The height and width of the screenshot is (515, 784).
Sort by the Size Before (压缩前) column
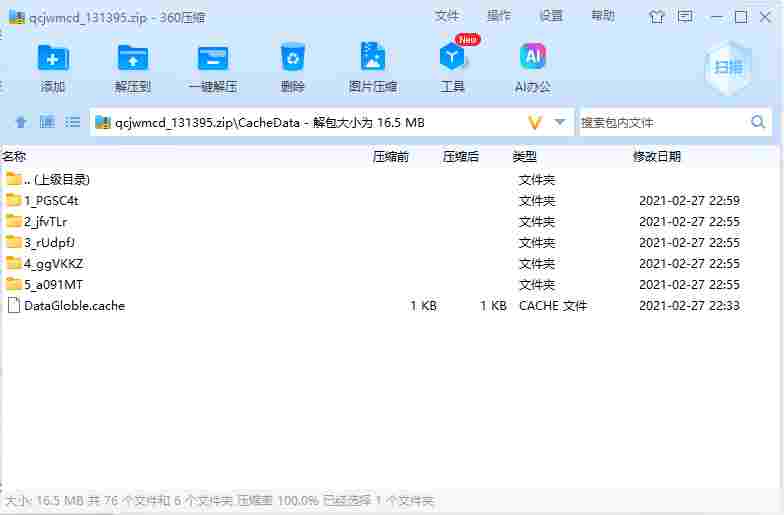(x=390, y=156)
